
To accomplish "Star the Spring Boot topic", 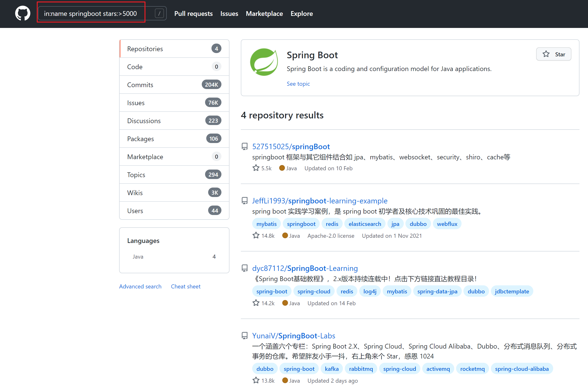I will 554,54.
